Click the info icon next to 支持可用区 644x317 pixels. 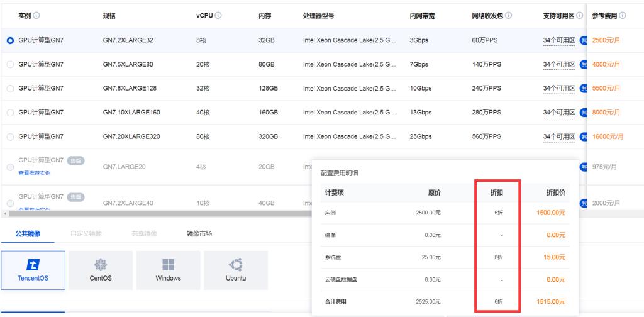coord(579,15)
